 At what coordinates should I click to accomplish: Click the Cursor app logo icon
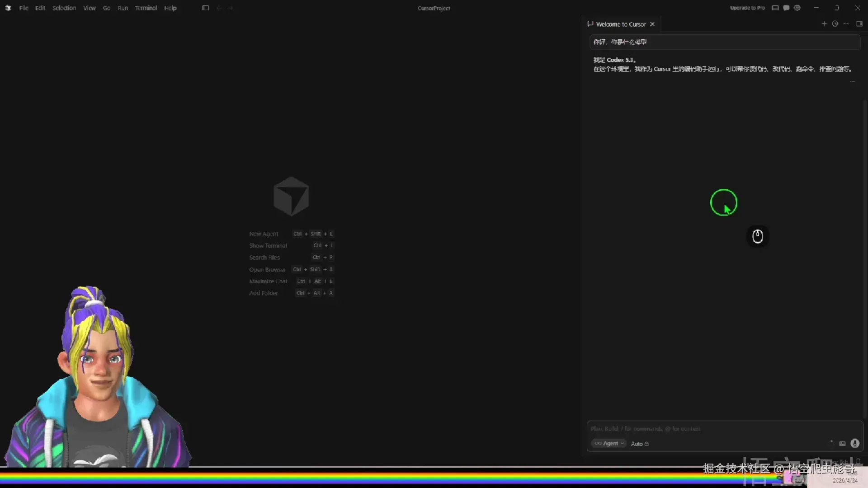tap(8, 8)
